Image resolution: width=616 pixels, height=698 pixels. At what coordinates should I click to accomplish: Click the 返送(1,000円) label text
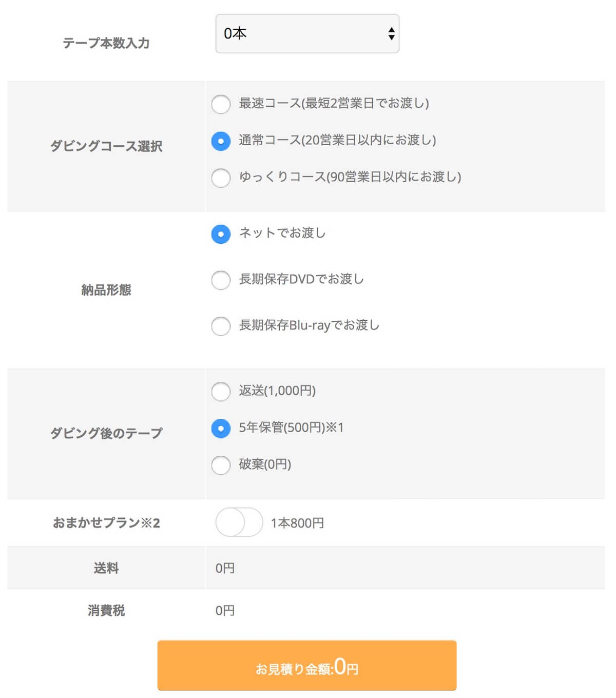click(x=277, y=391)
